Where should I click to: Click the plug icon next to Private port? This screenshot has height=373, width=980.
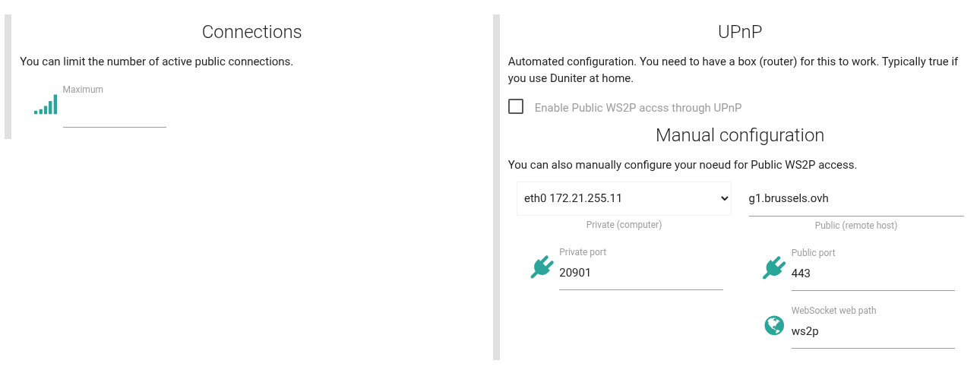click(542, 267)
